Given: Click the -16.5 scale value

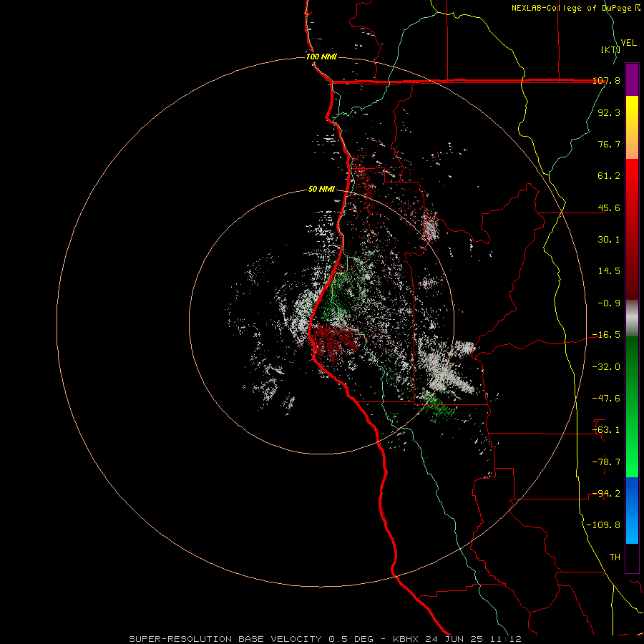Looking at the screenshot, I should pos(606,335).
